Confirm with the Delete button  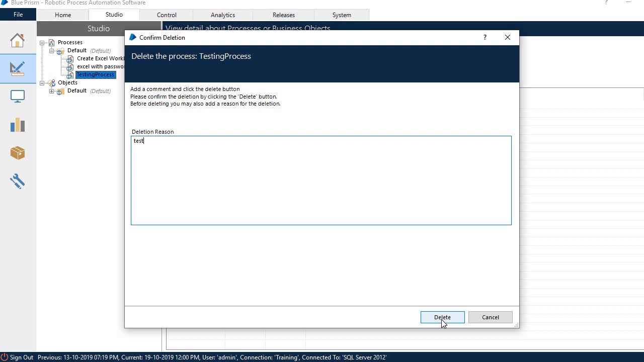pos(442,317)
